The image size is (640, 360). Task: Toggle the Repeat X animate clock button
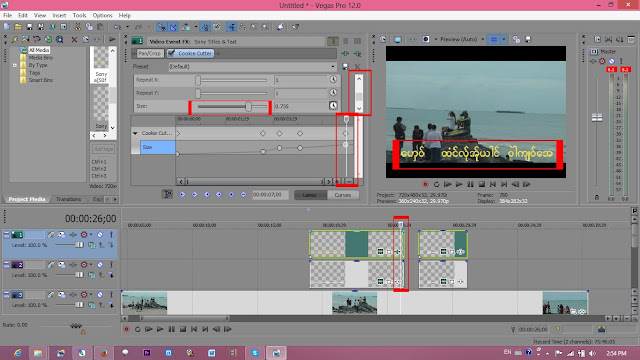pos(333,80)
